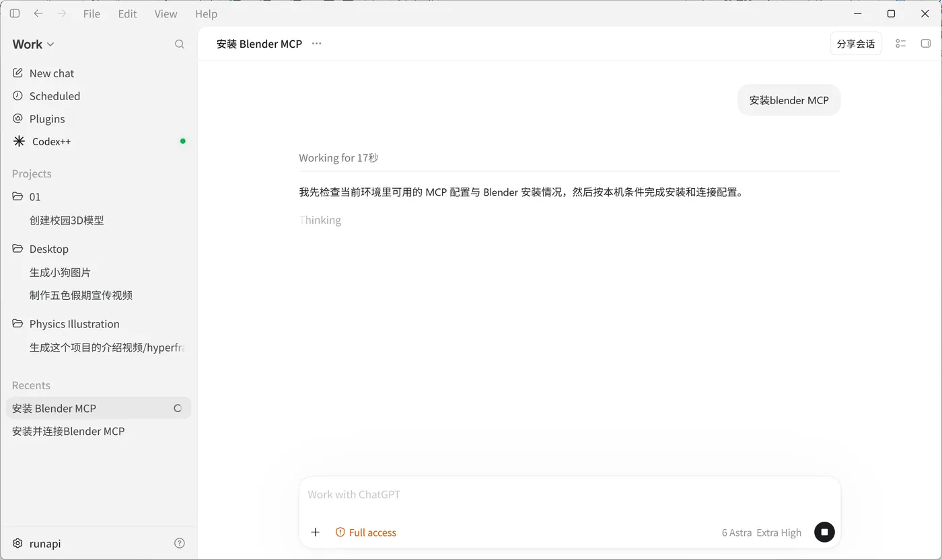Screen dimensions: 942x560
Task: Click the plus attach button
Action: click(x=315, y=532)
